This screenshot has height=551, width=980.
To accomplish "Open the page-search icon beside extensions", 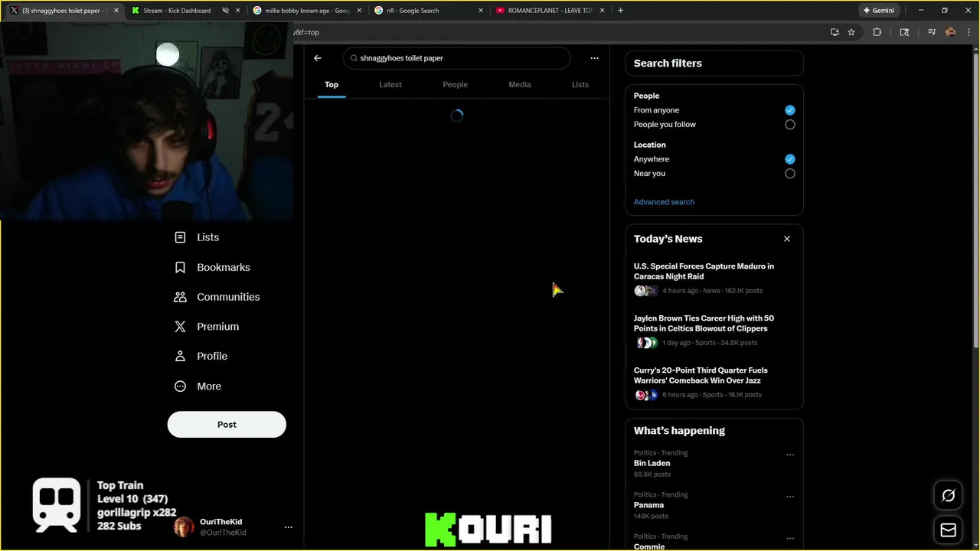I will (904, 32).
